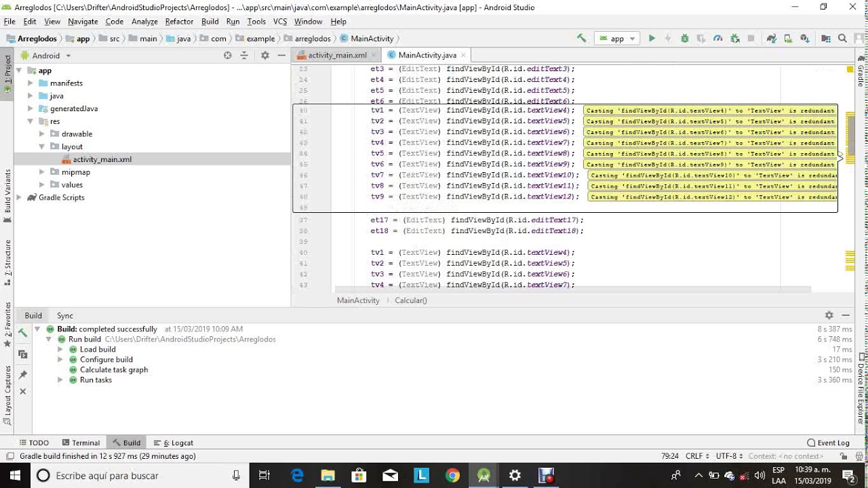The image size is (868, 488).
Task: Click the Windows Start button
Action: [15, 475]
